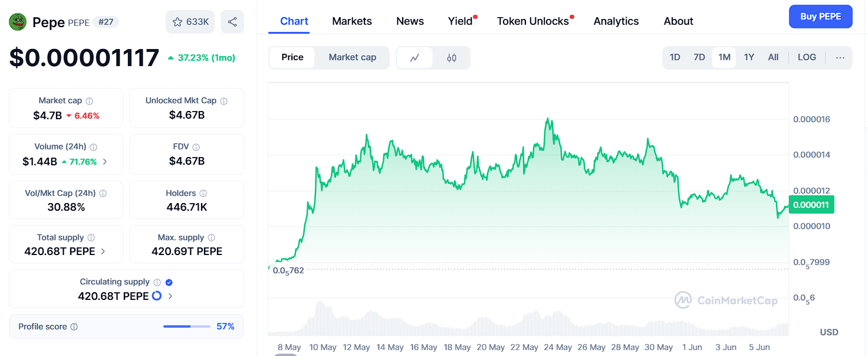This screenshot has width=868, height=356.
Task: Click Holders value 446.71K
Action: (x=187, y=207)
